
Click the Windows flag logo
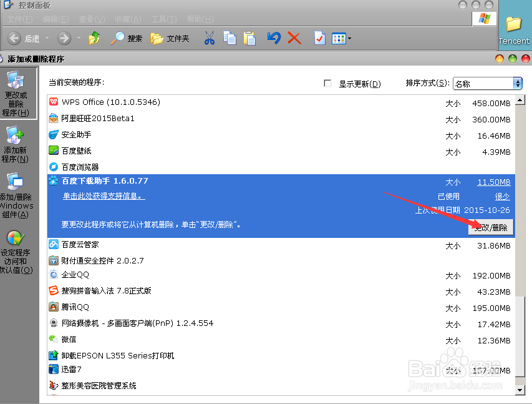484,18
